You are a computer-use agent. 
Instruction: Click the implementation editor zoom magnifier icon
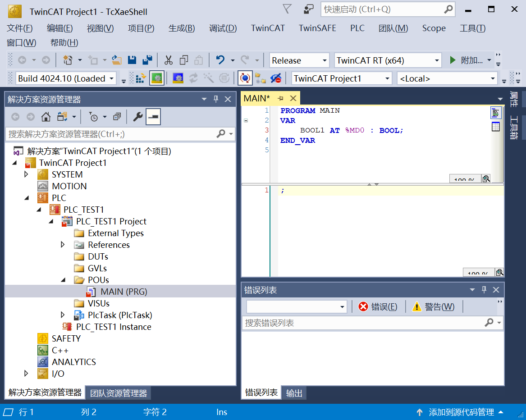click(x=499, y=272)
